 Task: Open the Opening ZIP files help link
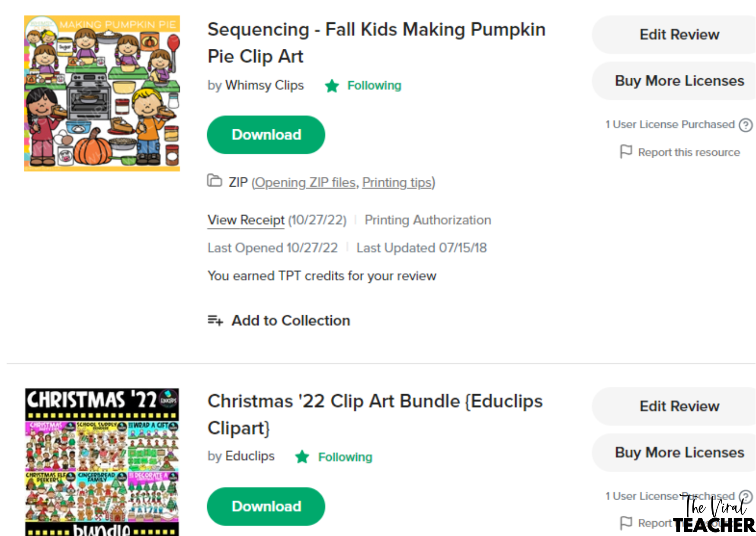[306, 182]
